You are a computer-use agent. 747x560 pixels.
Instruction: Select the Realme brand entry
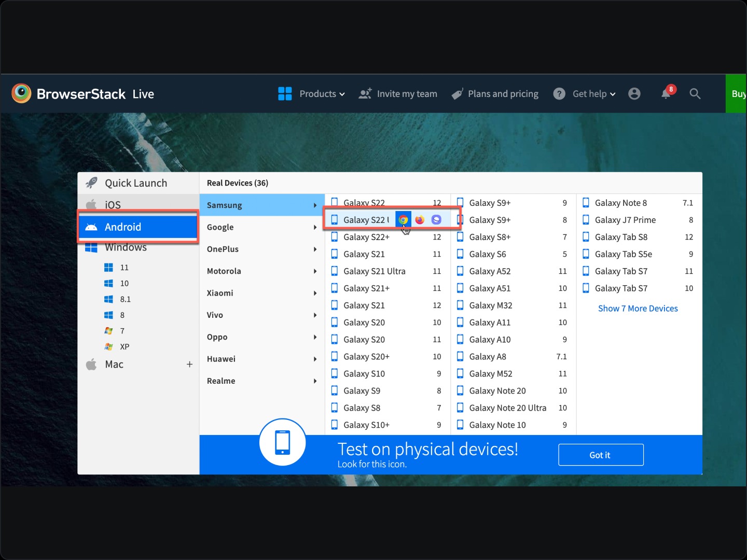point(262,381)
